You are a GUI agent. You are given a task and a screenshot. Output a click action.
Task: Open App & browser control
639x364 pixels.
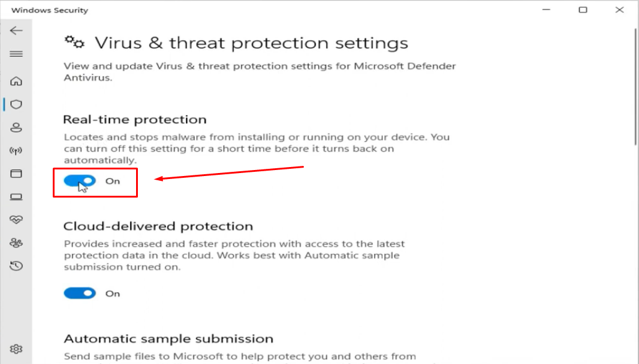tap(16, 174)
